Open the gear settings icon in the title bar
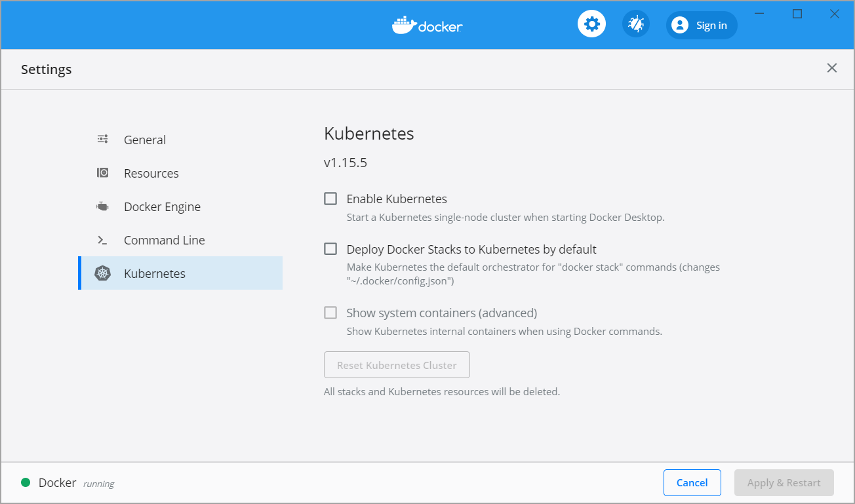 [591, 24]
